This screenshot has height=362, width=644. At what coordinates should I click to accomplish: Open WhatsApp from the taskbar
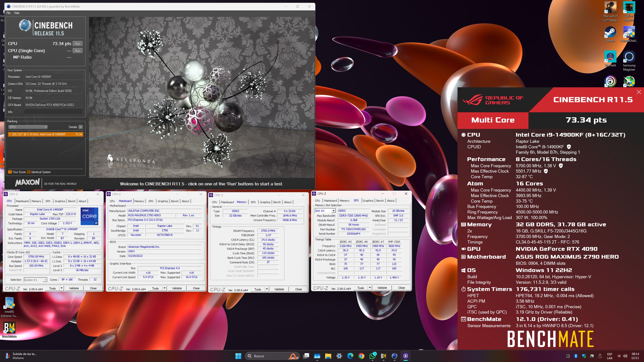pyautogui.click(x=372, y=356)
